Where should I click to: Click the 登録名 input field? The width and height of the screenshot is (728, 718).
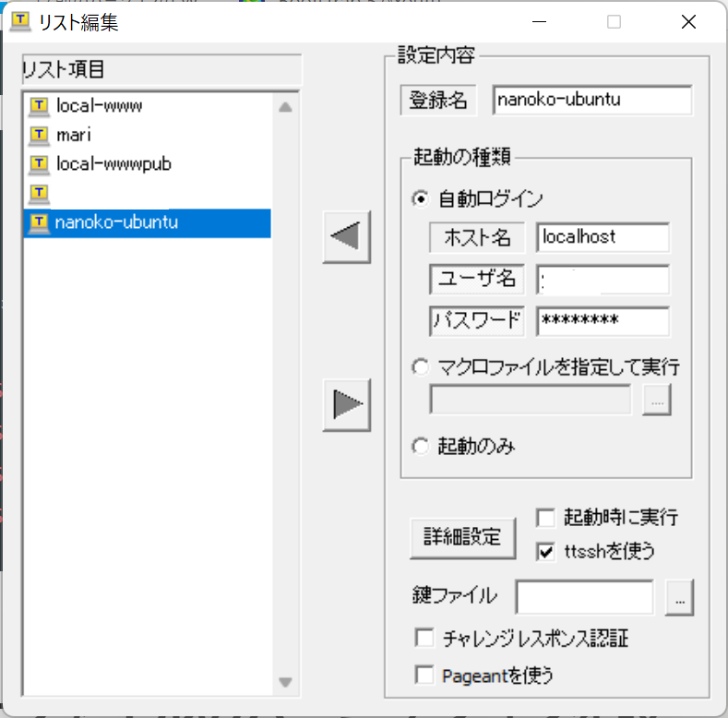coord(592,100)
